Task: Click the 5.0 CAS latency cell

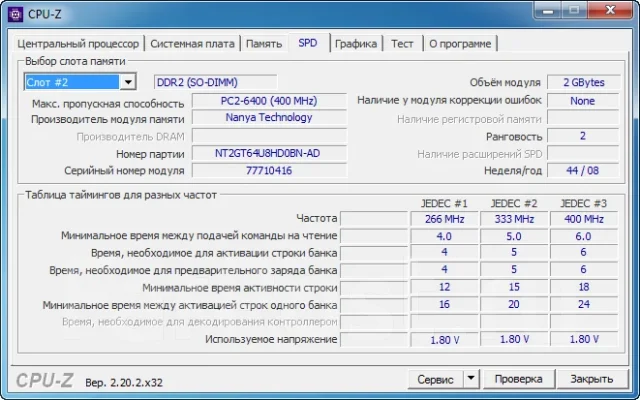Action: point(514,236)
